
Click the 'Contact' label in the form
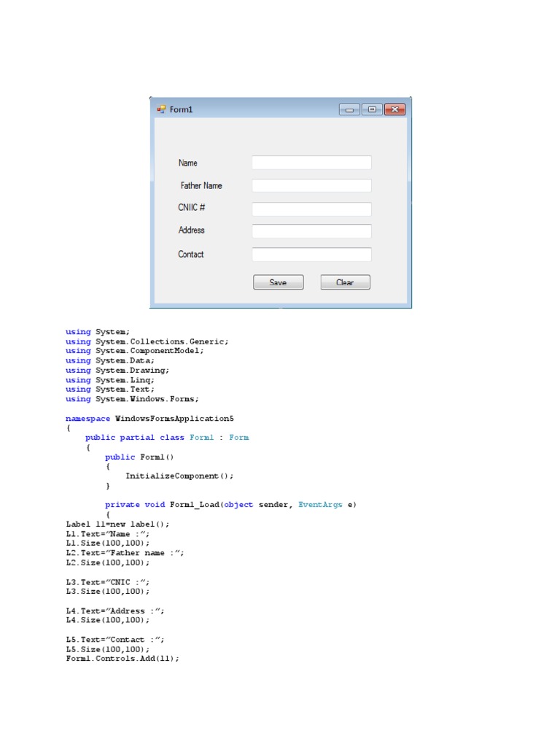coord(190,255)
